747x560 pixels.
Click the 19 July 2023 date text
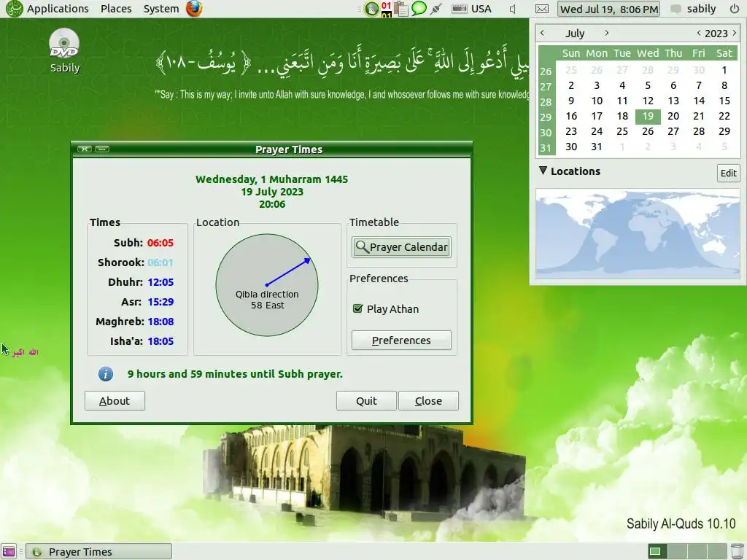[x=271, y=192]
